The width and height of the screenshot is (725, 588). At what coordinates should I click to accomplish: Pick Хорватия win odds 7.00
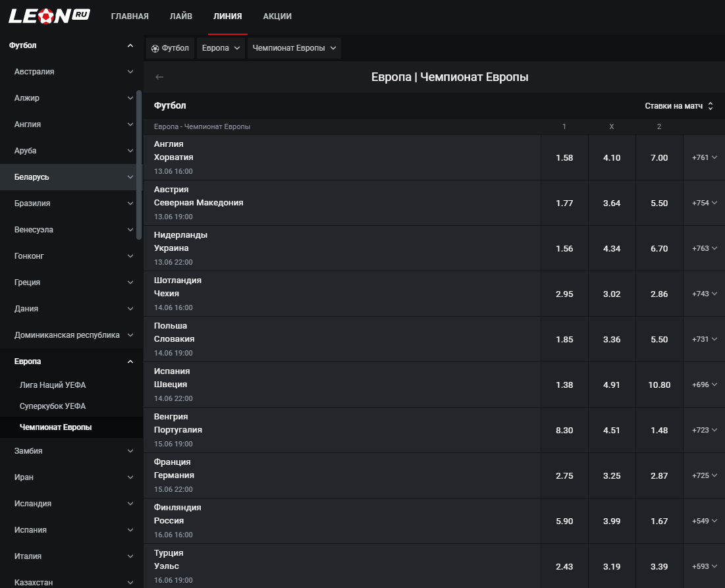659,157
